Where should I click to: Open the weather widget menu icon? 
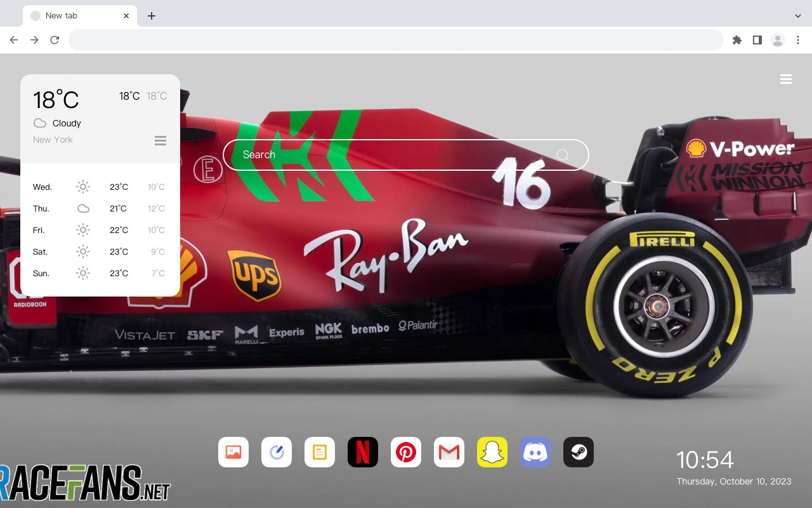160,140
